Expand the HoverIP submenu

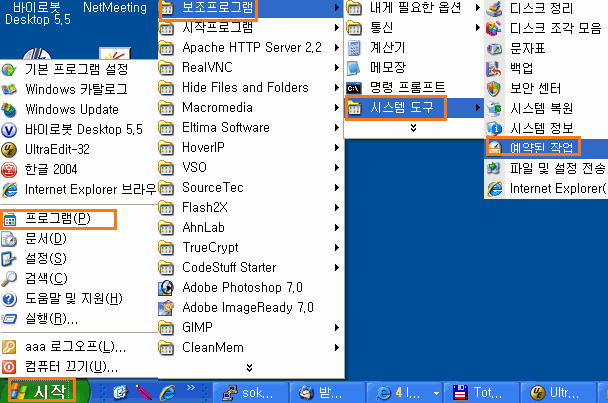[x=251, y=148]
